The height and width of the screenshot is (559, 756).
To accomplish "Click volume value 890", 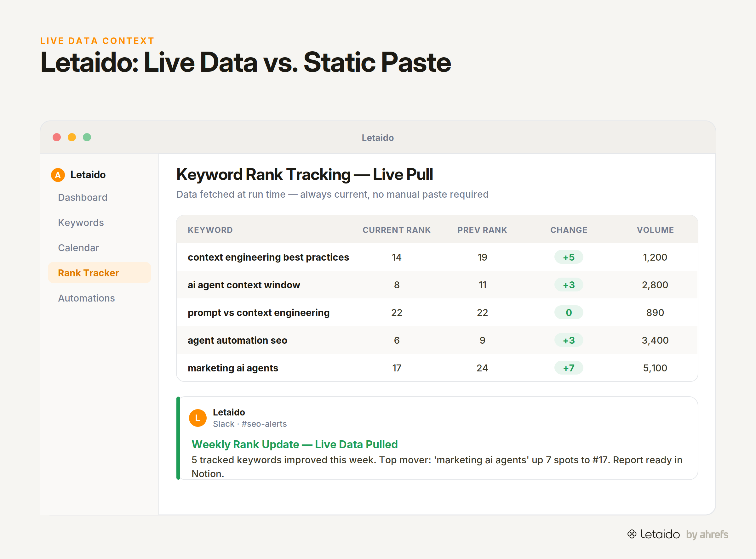I will pyautogui.click(x=655, y=313).
